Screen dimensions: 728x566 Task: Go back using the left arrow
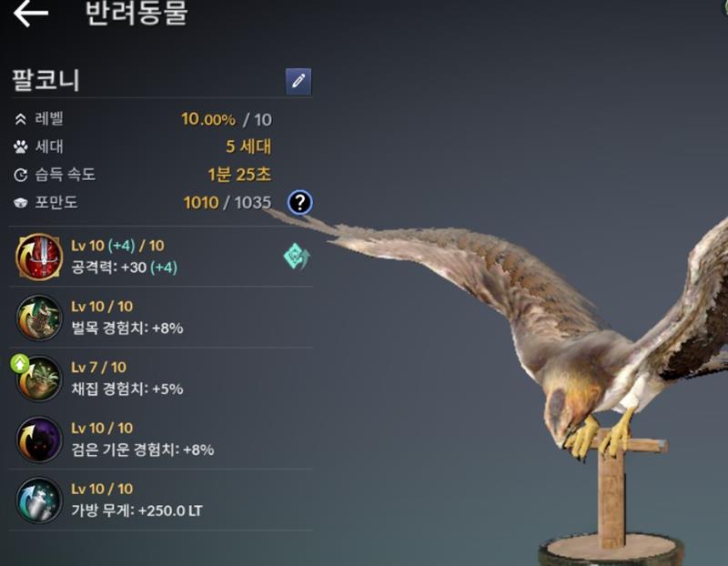point(31,13)
